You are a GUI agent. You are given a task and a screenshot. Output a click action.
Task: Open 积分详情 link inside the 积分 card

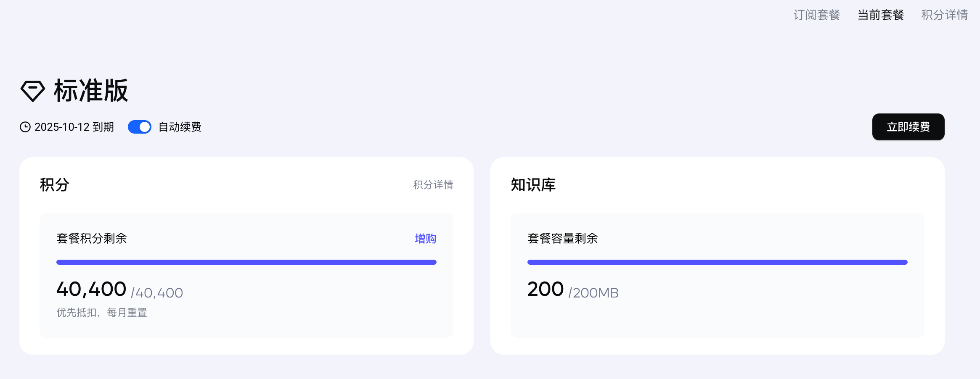[433, 185]
